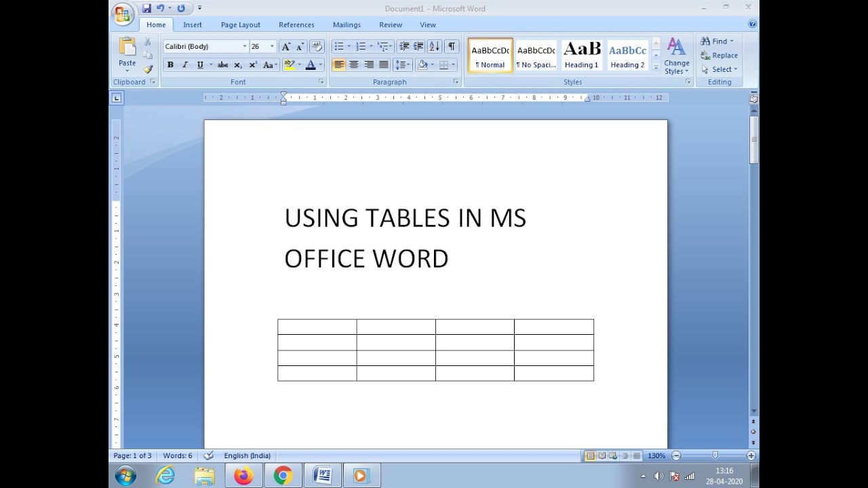Click the ruler tab selector L icon
The height and width of the screenshot is (488, 868).
point(117,98)
